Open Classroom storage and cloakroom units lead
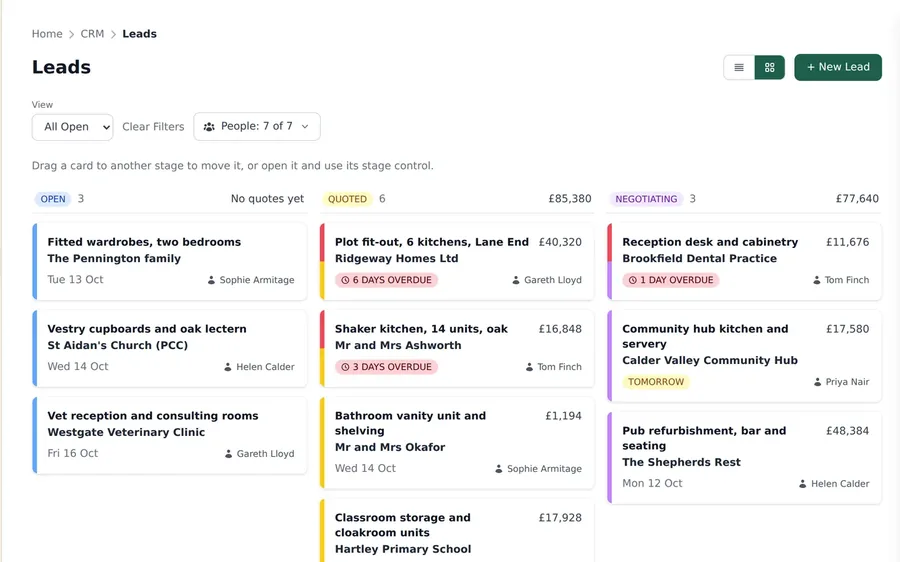 [x=457, y=531]
